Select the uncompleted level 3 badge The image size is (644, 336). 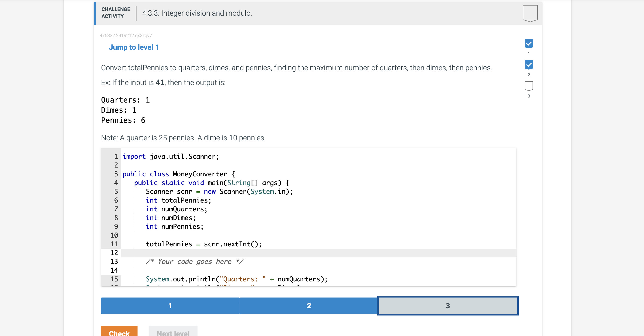[528, 86]
